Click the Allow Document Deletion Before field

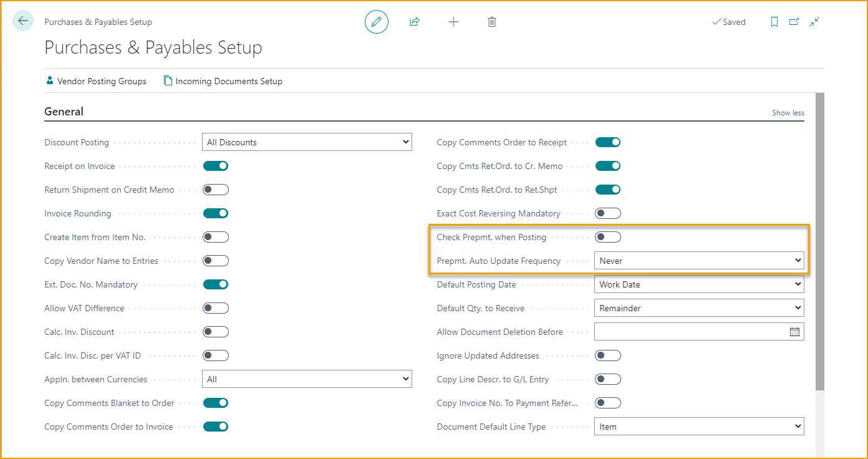click(686, 331)
